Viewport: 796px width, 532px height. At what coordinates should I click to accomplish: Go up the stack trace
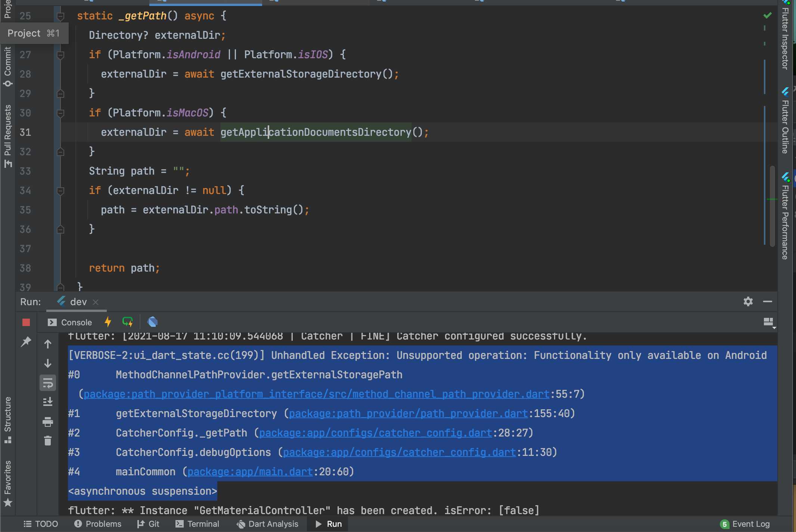click(x=47, y=344)
